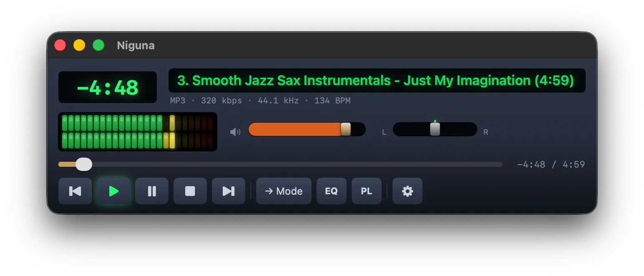This screenshot has width=644, height=276.
Task: Click the R balance label
Action: tap(486, 132)
